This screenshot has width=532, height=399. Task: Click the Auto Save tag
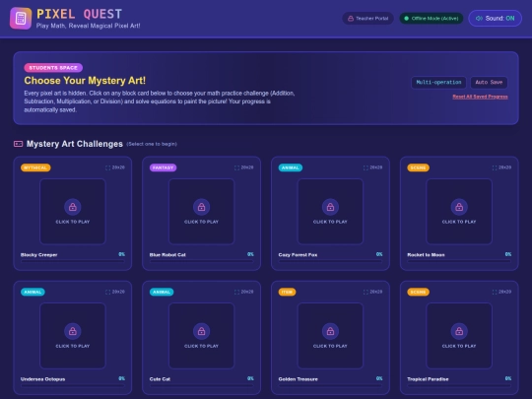coord(489,82)
